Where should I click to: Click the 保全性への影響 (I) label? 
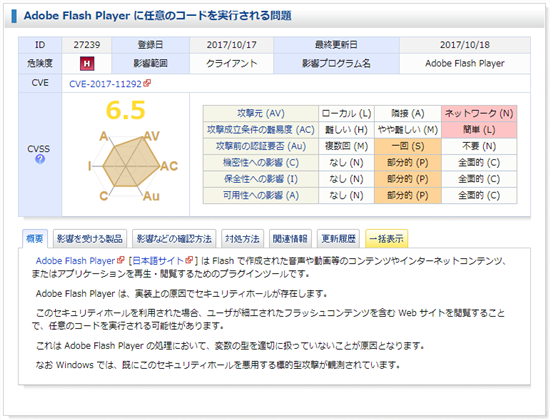coord(261,179)
